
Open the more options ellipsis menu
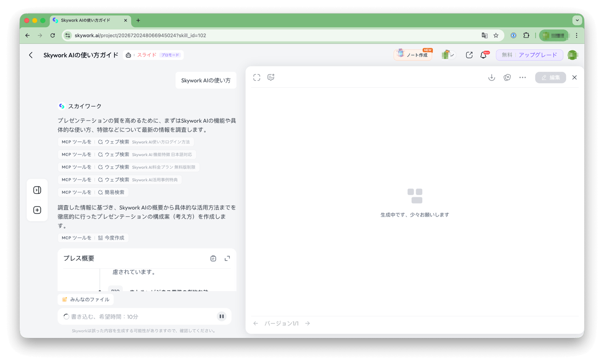point(522,77)
